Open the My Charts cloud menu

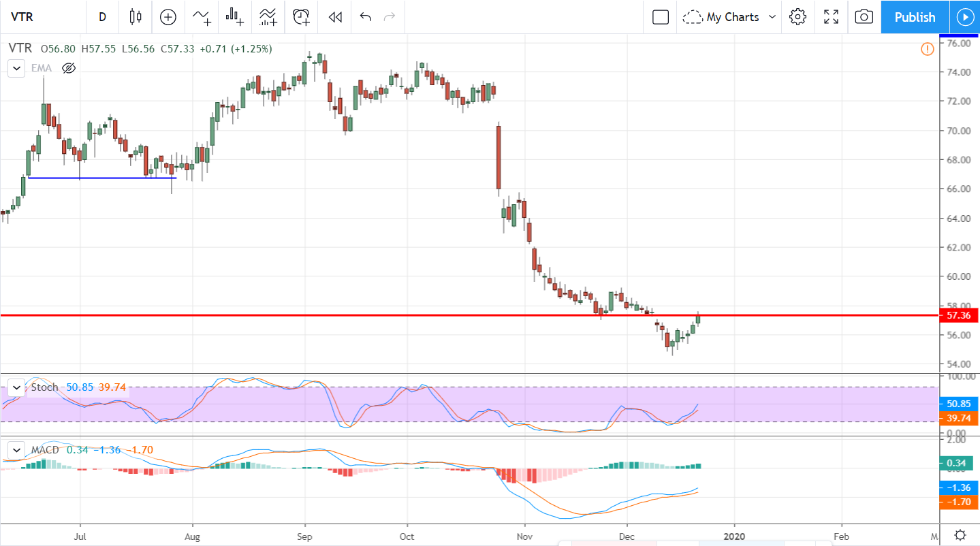tap(722, 17)
